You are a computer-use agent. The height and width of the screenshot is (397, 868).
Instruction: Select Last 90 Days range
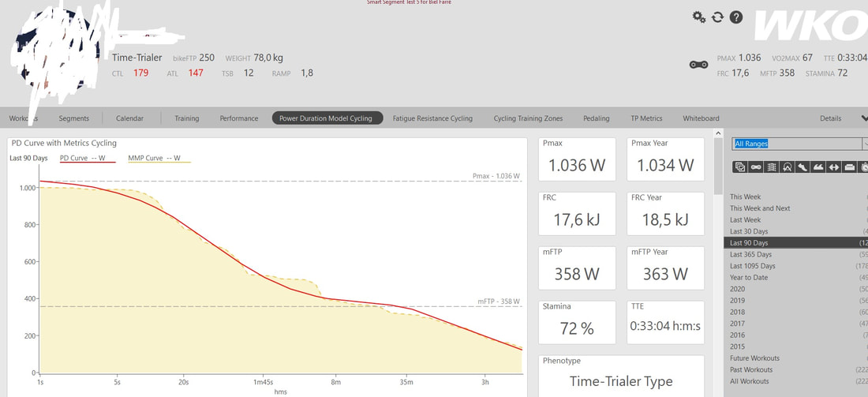[795, 242]
